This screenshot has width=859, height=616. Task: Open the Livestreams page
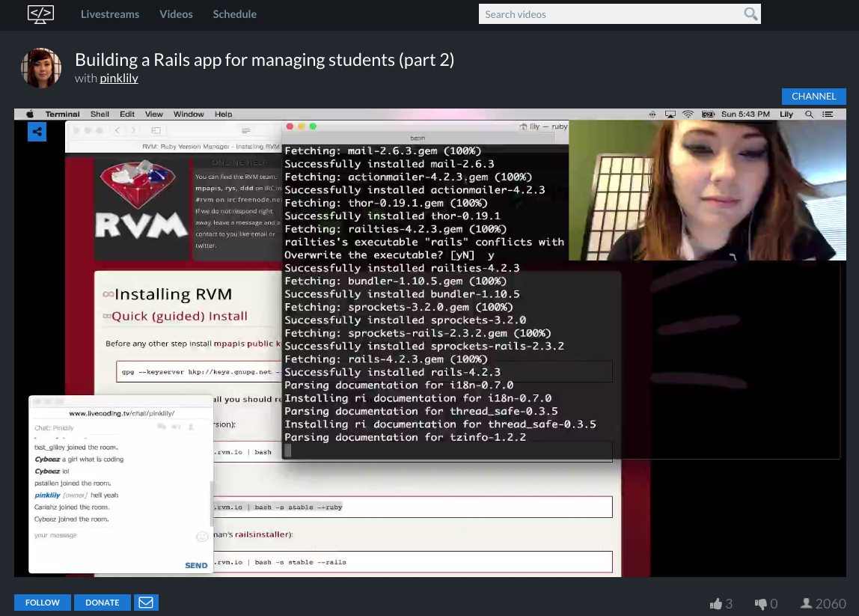pyautogui.click(x=109, y=14)
